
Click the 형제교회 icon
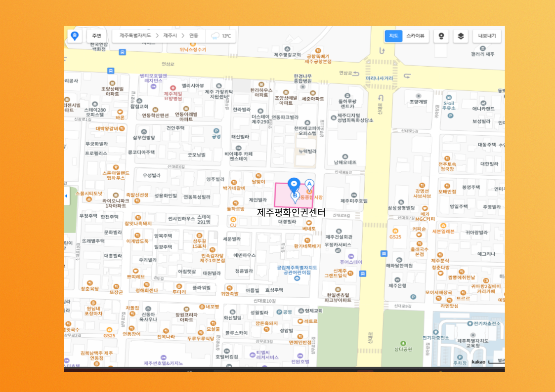[301, 311]
